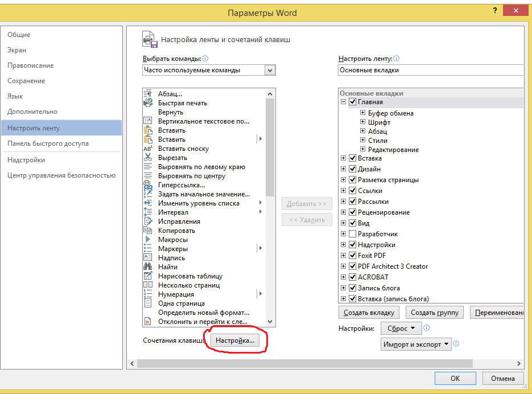Click the Нарисовать таблицу icon

[x=148, y=276]
